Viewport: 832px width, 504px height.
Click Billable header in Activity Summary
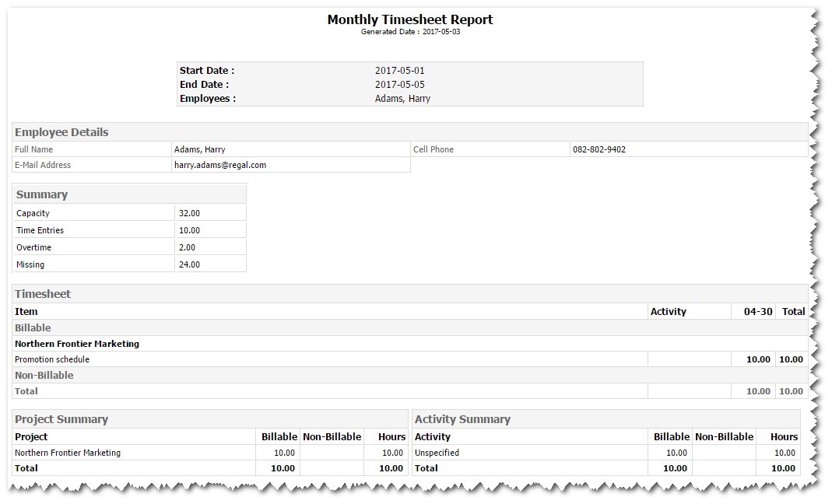tap(671, 437)
